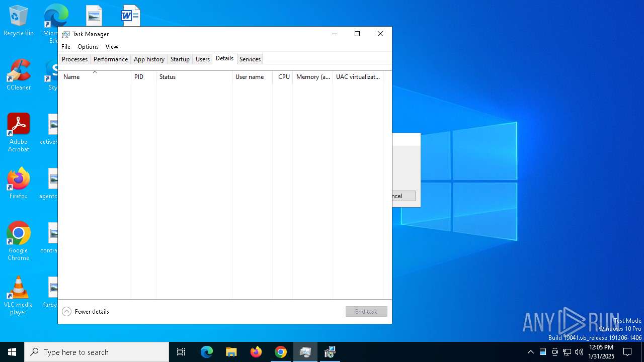
Task: Open Microsoft Edge from taskbar
Action: [207, 352]
